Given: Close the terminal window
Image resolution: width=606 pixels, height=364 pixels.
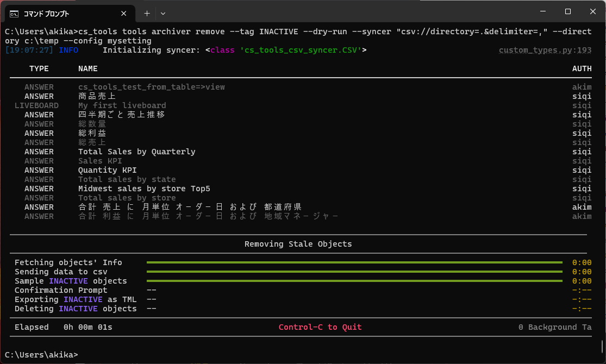Looking at the screenshot, I should (x=592, y=12).
